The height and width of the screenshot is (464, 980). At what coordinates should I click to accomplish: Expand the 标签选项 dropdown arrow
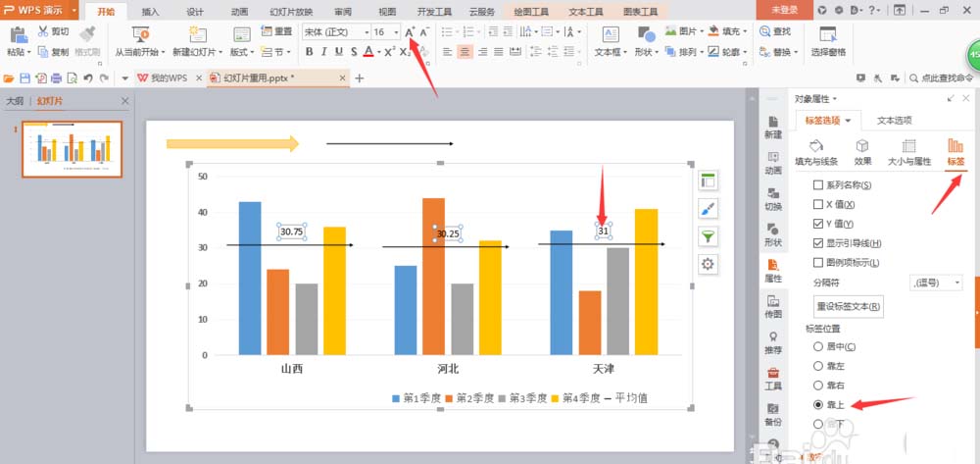848,121
